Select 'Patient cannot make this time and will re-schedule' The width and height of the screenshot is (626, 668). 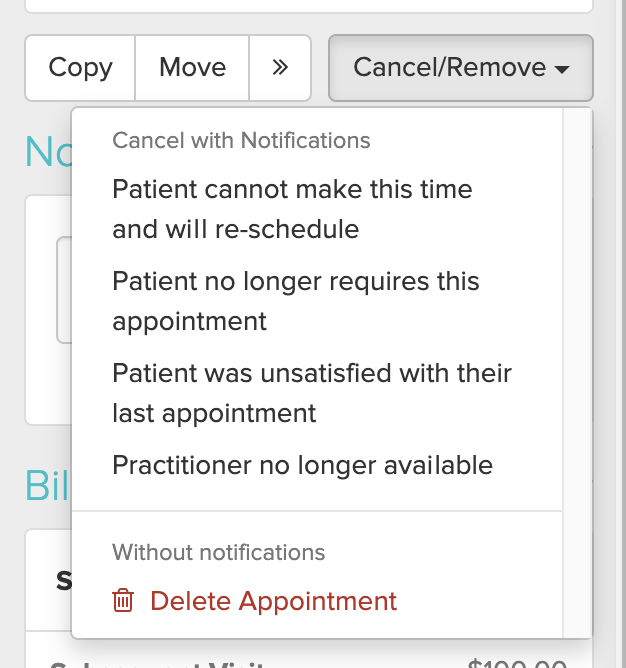(x=292, y=209)
